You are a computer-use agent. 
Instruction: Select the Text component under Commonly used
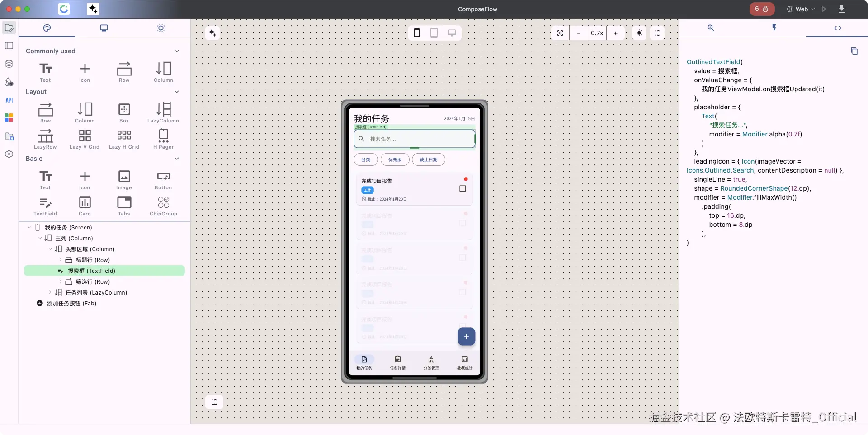tap(45, 72)
